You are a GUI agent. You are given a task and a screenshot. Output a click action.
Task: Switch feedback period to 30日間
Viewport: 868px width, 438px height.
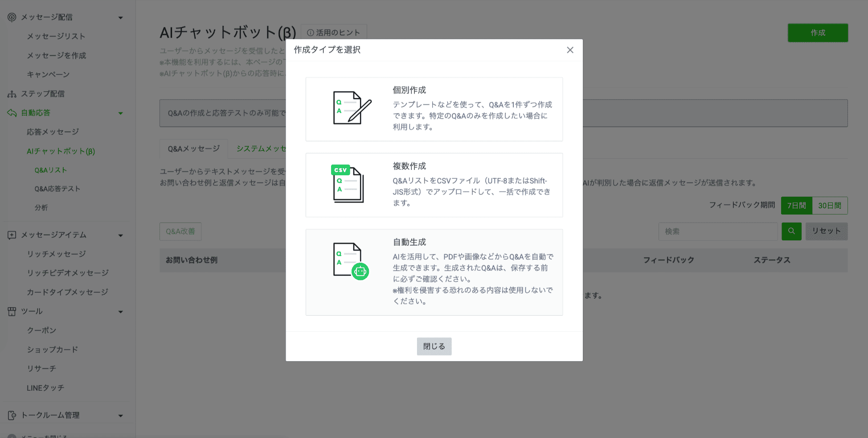(829, 205)
